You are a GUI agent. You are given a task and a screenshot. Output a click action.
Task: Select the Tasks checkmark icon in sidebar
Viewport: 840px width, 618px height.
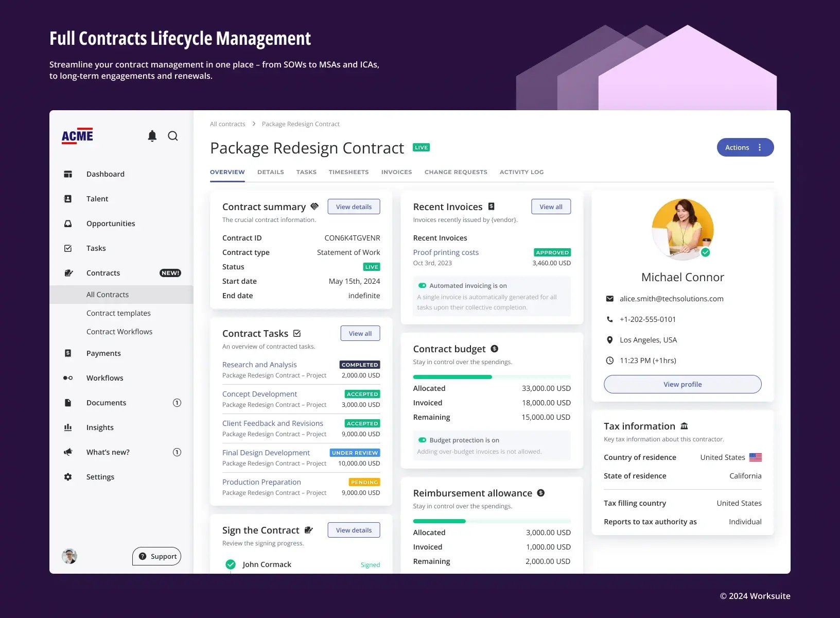tap(67, 248)
